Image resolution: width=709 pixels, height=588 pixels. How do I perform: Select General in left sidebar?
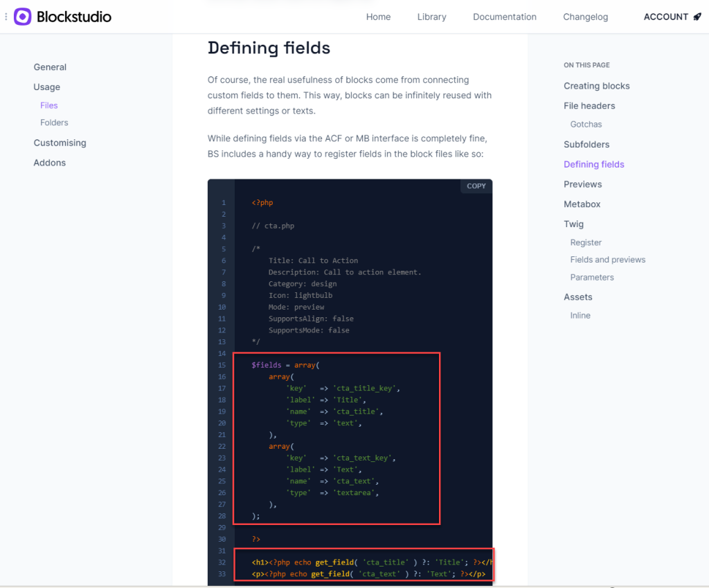click(x=50, y=67)
